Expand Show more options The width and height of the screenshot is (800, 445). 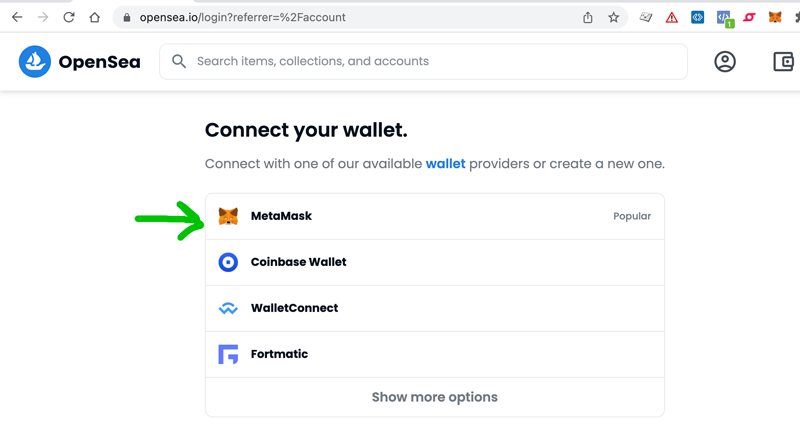(435, 397)
